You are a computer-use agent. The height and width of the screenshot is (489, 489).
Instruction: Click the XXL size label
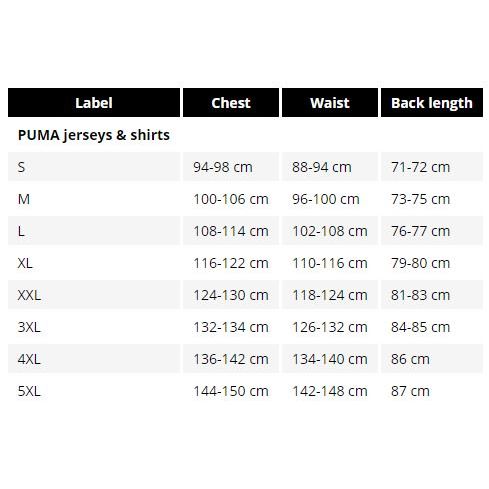pyautogui.click(x=29, y=295)
